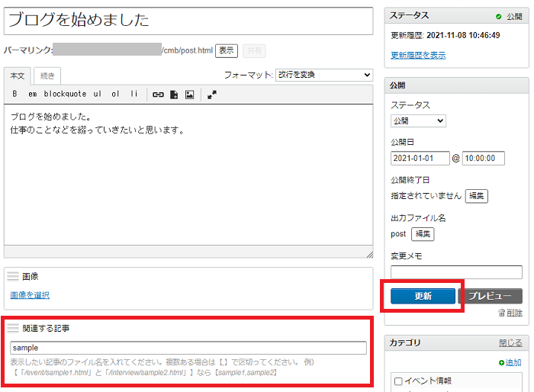Insert list item using li button

pos(133,94)
